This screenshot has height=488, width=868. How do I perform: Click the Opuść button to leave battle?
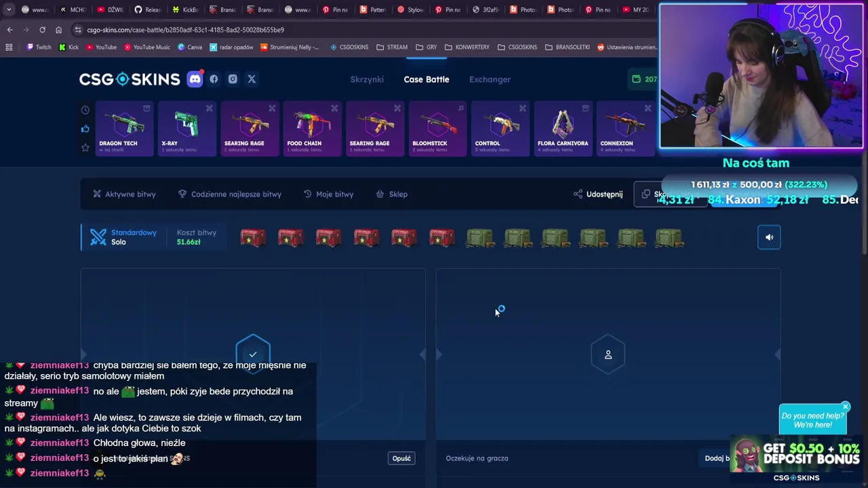(401, 458)
